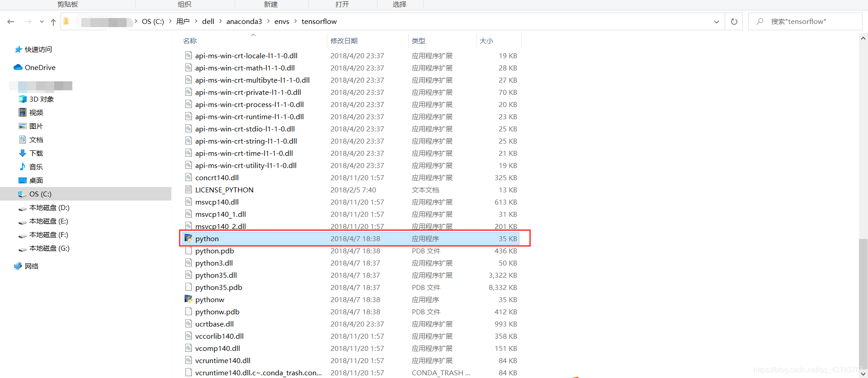Expand the chevron after envs in breadcrumb
The image size is (868, 378).
(x=296, y=21)
